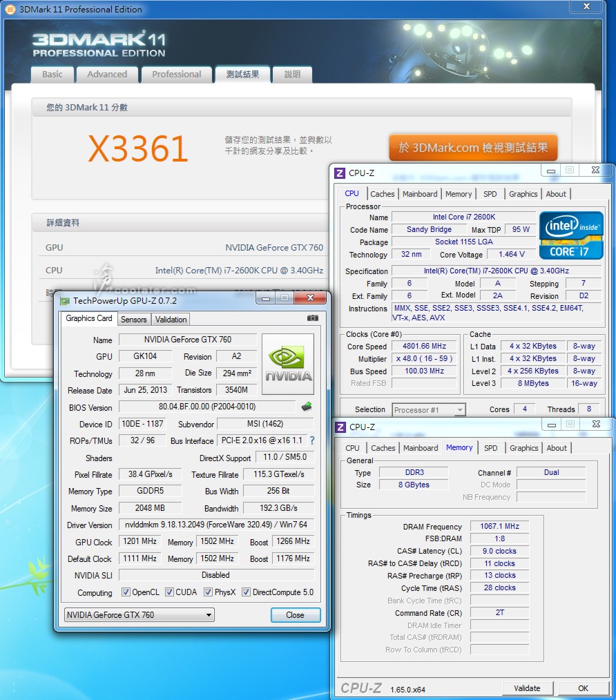Viewport: 616px width, 700px height.
Task: Click the GPU-Z screenshot camera icon
Action: [x=313, y=318]
